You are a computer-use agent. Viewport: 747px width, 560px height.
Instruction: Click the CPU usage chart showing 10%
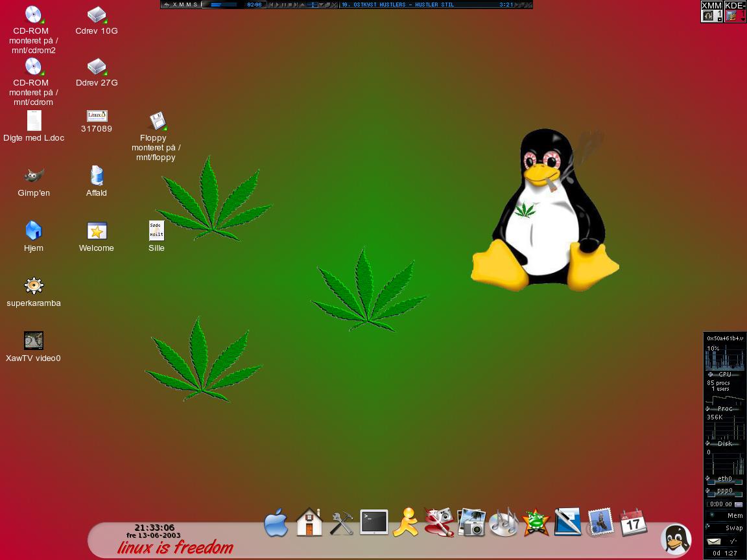tap(724, 357)
